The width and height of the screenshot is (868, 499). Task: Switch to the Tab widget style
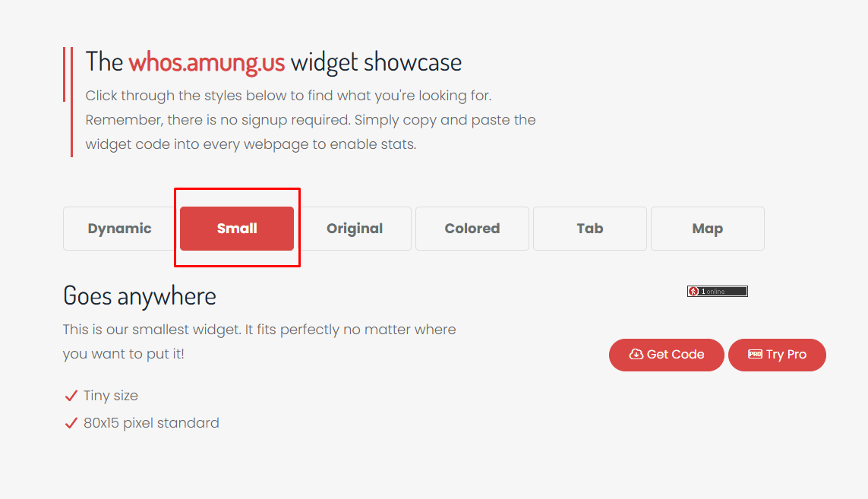pos(589,228)
